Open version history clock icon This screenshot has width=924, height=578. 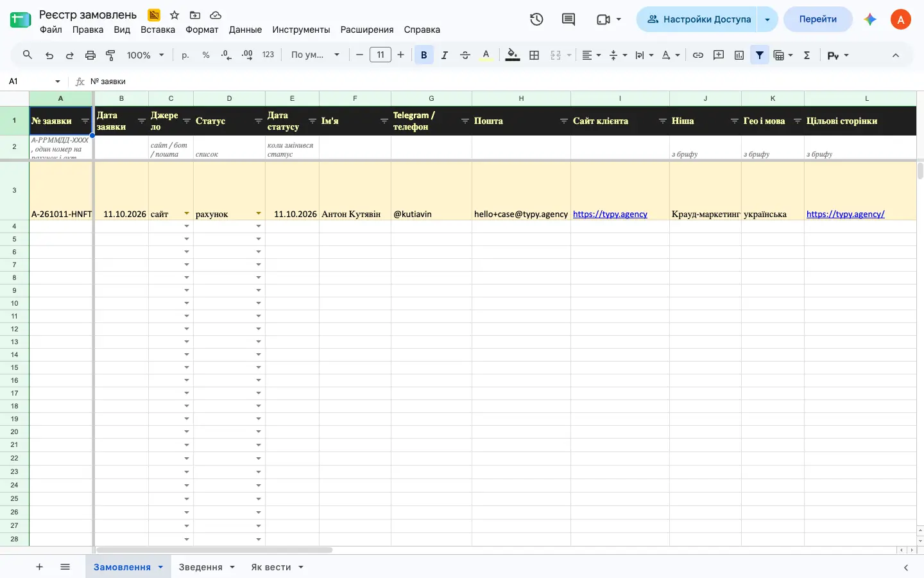(537, 19)
